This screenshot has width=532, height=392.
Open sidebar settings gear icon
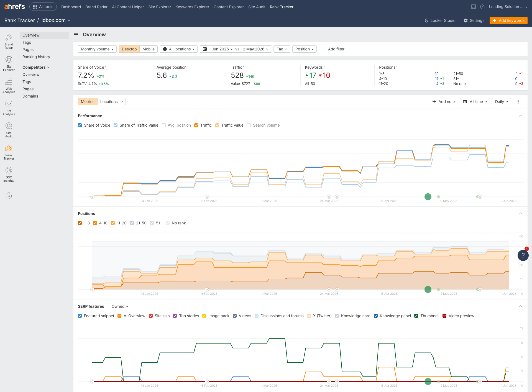(9, 196)
